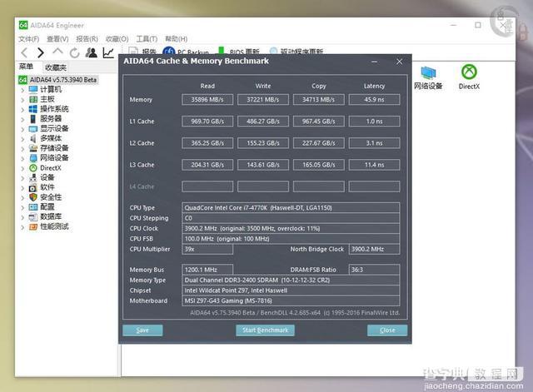
Task: Expand the 主板 tree node
Action: [22, 100]
